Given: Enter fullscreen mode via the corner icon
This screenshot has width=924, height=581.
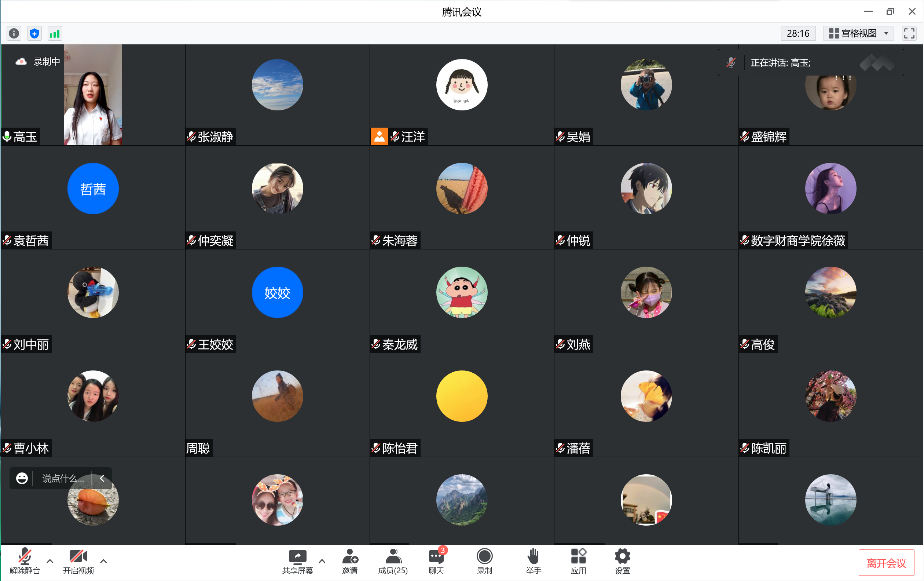Looking at the screenshot, I should 909,34.
